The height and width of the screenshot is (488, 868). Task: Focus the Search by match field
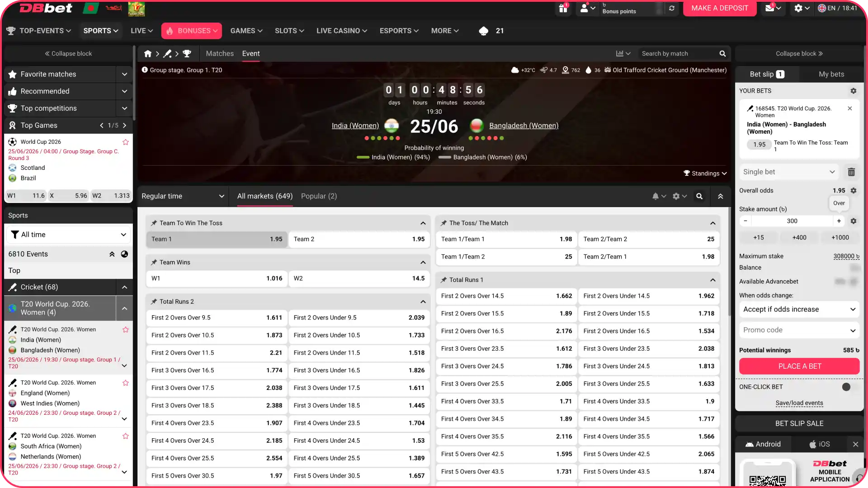(678, 54)
